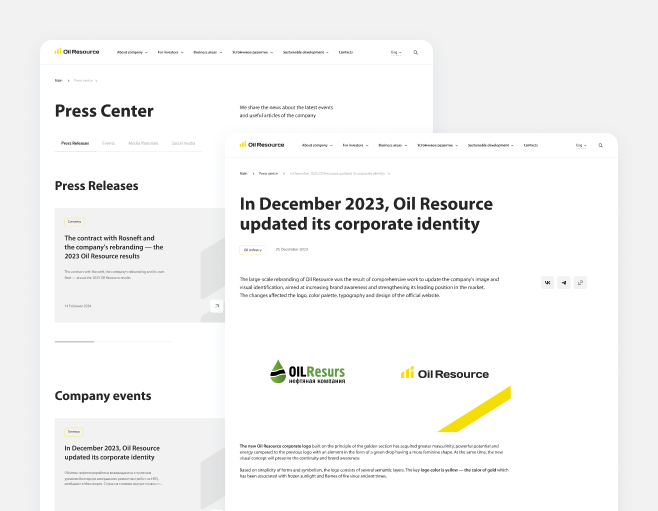The width and height of the screenshot is (658, 511).
Task: Share the article via Telegram icon
Action: click(x=564, y=283)
